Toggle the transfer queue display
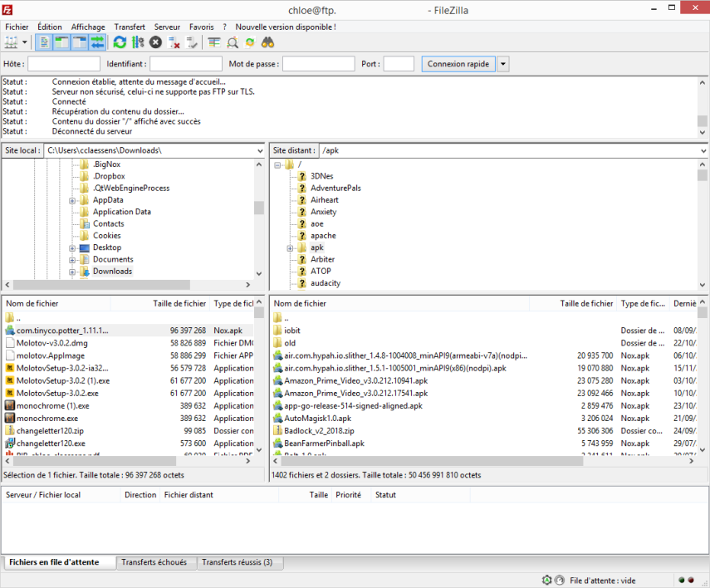Viewport: 710px width, 588px height. click(98, 42)
